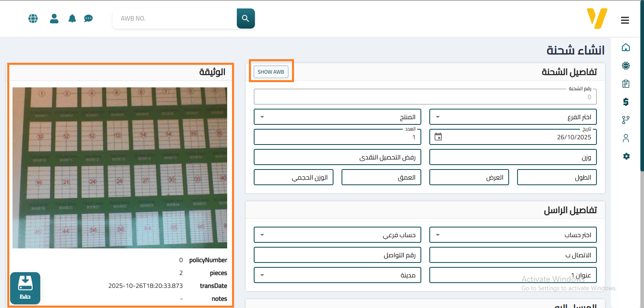
Task: Click the AWB search magnifier button
Action: coord(246,19)
